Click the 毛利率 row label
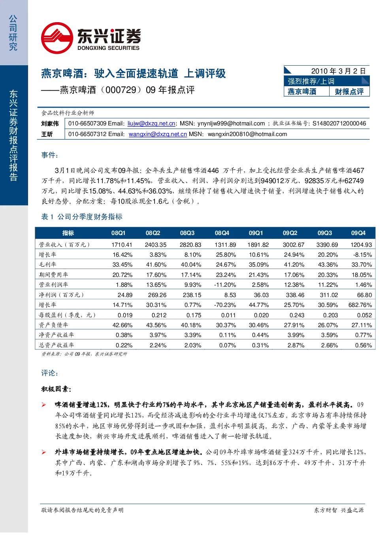The width and height of the screenshot is (392, 555). [47, 265]
